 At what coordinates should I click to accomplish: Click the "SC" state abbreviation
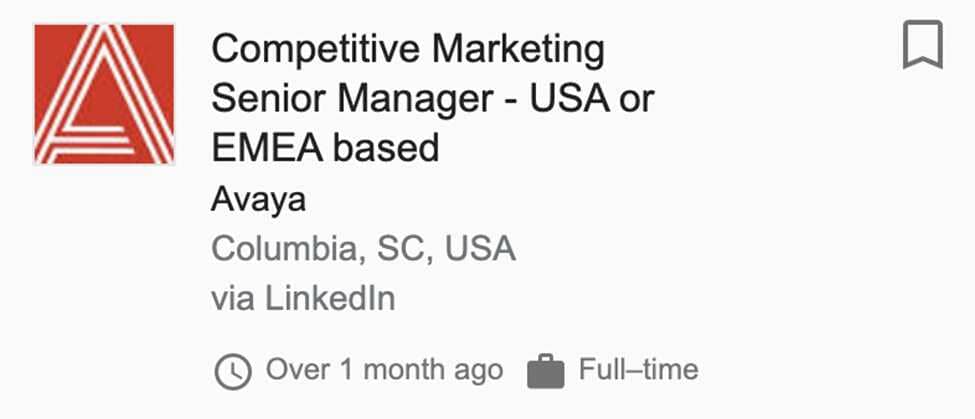click(x=401, y=248)
